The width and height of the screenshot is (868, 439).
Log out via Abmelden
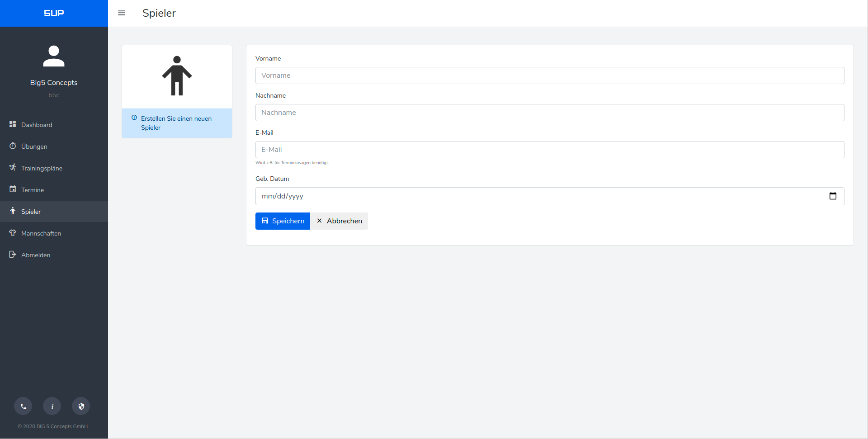[36, 255]
